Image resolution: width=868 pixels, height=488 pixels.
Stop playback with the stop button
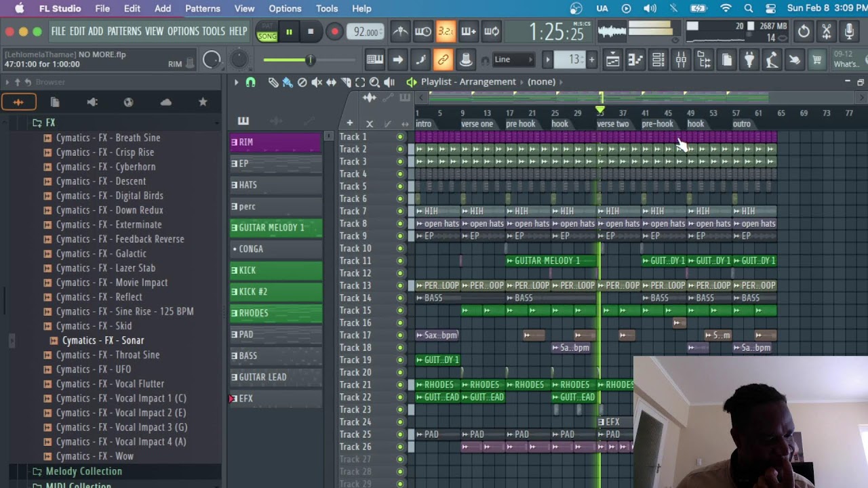click(311, 32)
